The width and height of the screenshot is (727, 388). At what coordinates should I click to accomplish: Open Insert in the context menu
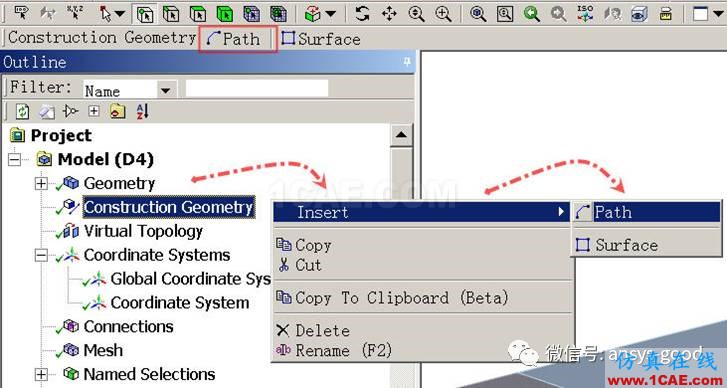click(422, 212)
